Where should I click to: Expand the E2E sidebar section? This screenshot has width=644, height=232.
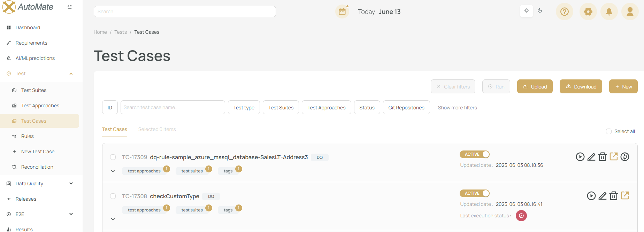[71, 214]
